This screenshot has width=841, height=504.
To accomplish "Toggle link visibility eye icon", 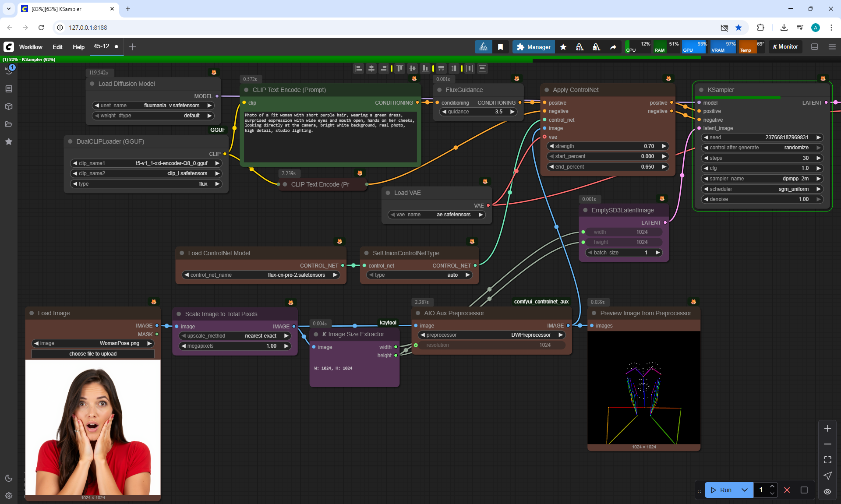I will click(827, 492).
